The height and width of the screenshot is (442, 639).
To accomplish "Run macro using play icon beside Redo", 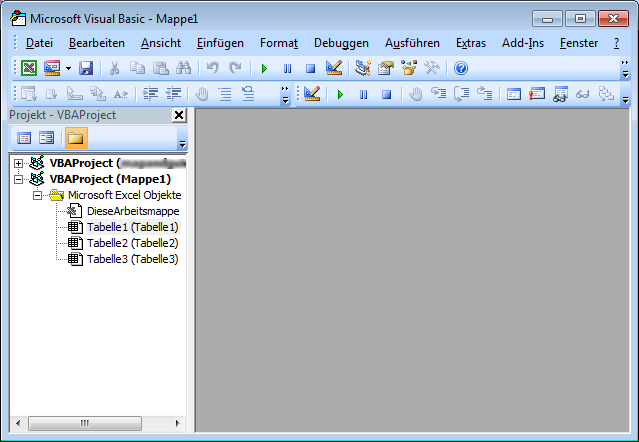I will click(x=264, y=68).
